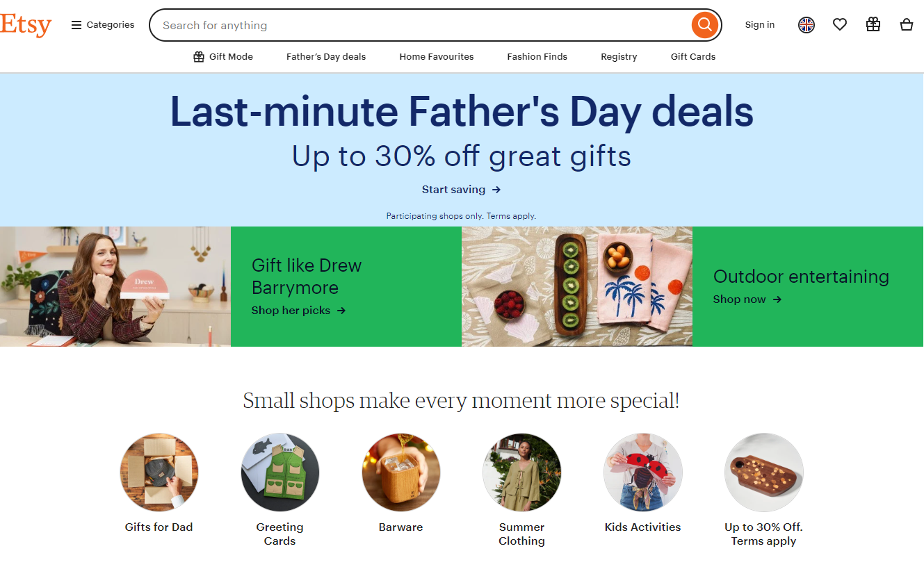This screenshot has height=576, width=924.
Task: Change region via UK flag icon
Action: tap(807, 25)
